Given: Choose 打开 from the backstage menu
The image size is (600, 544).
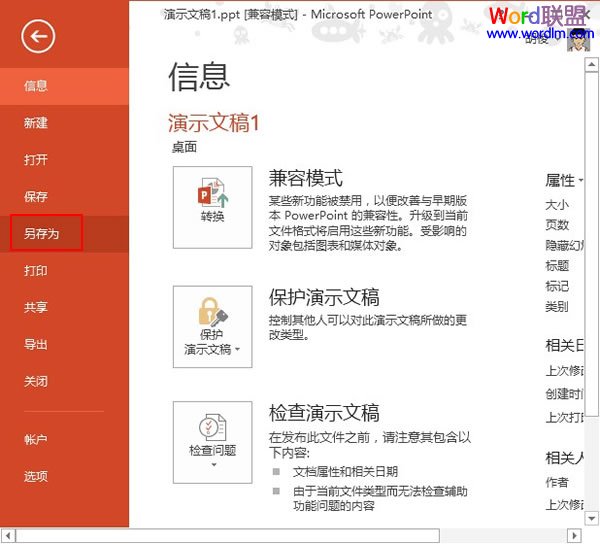Looking at the screenshot, I should click(64, 160).
